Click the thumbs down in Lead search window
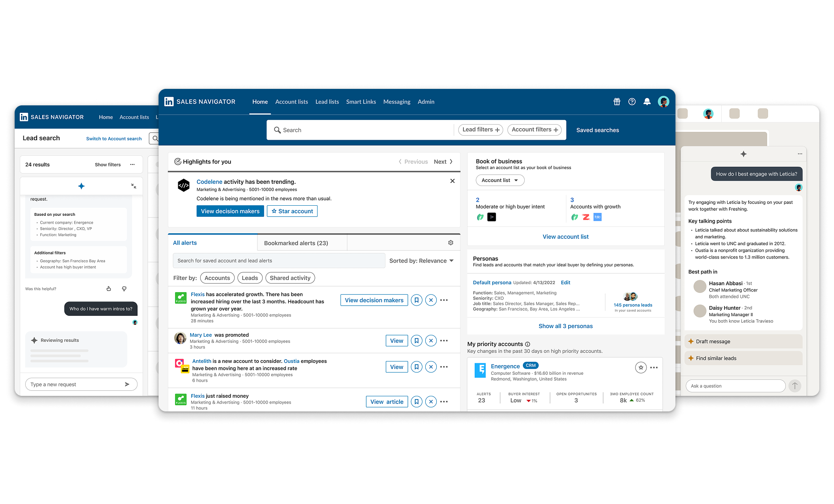The image size is (834, 504). click(124, 289)
